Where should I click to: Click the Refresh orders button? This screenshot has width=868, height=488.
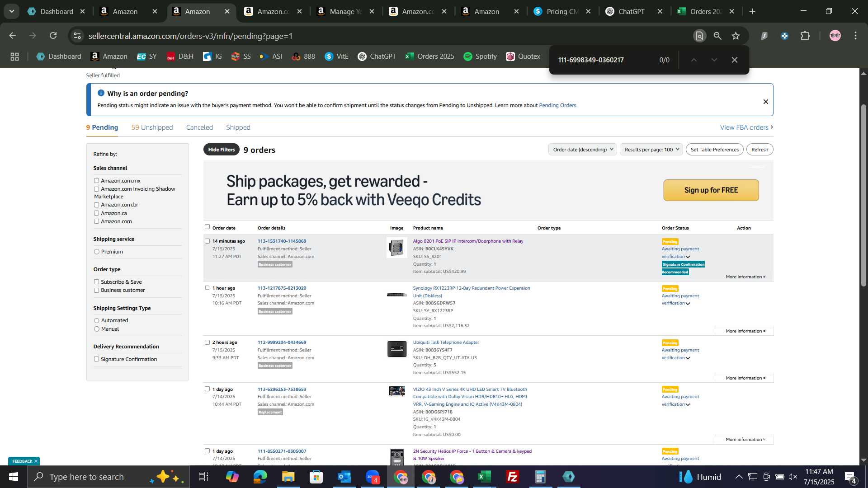point(760,150)
